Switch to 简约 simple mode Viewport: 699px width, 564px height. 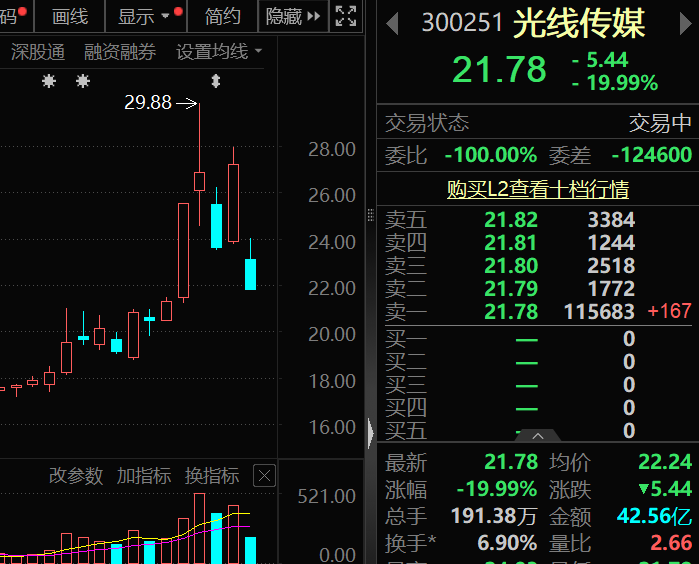(x=222, y=16)
